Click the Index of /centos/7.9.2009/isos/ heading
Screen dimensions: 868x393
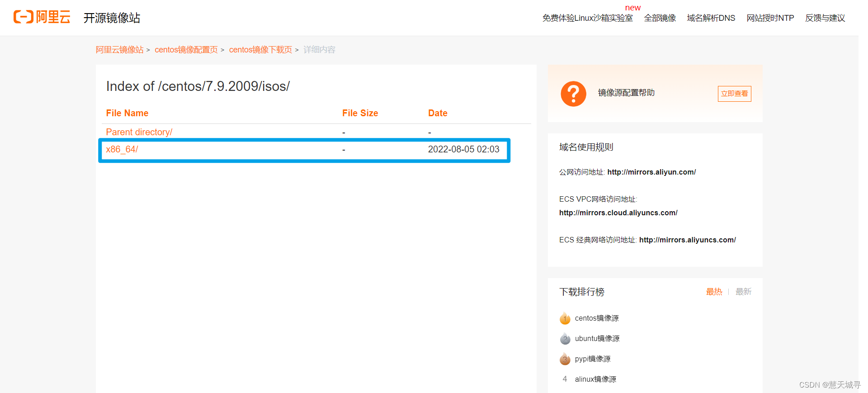(x=198, y=86)
